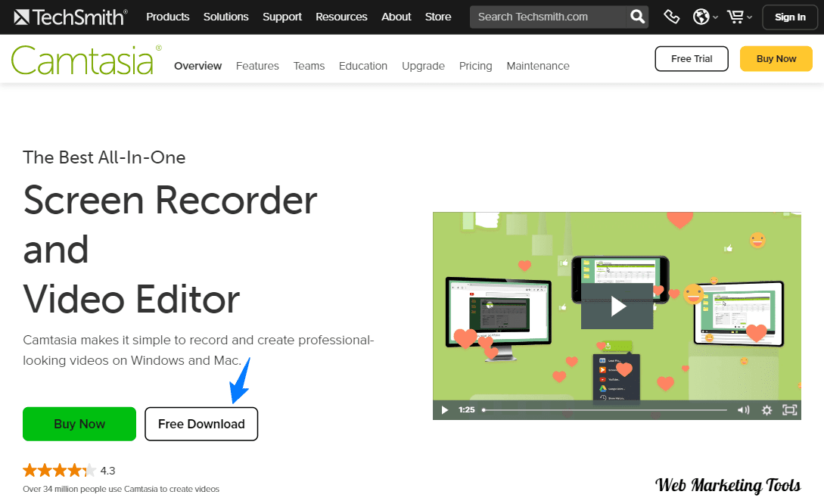The image size is (824, 504).
Task: Click the green Buy Now button
Action: [x=79, y=424]
